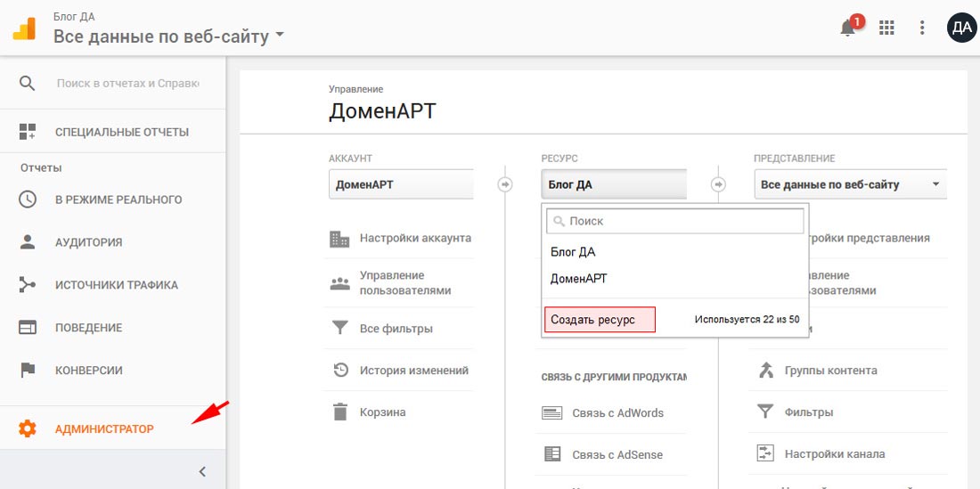Open Все фильтры link
Image resolution: width=980 pixels, height=489 pixels.
click(396, 329)
